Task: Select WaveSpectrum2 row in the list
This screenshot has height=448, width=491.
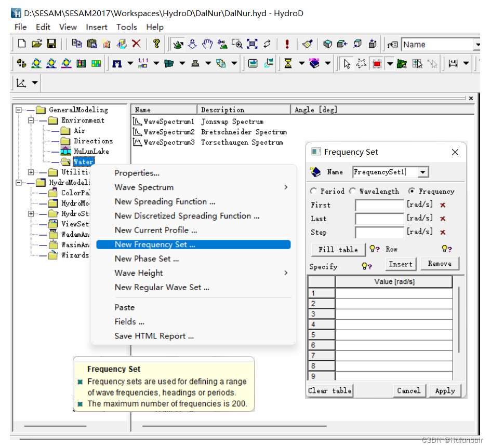Action: (x=209, y=132)
